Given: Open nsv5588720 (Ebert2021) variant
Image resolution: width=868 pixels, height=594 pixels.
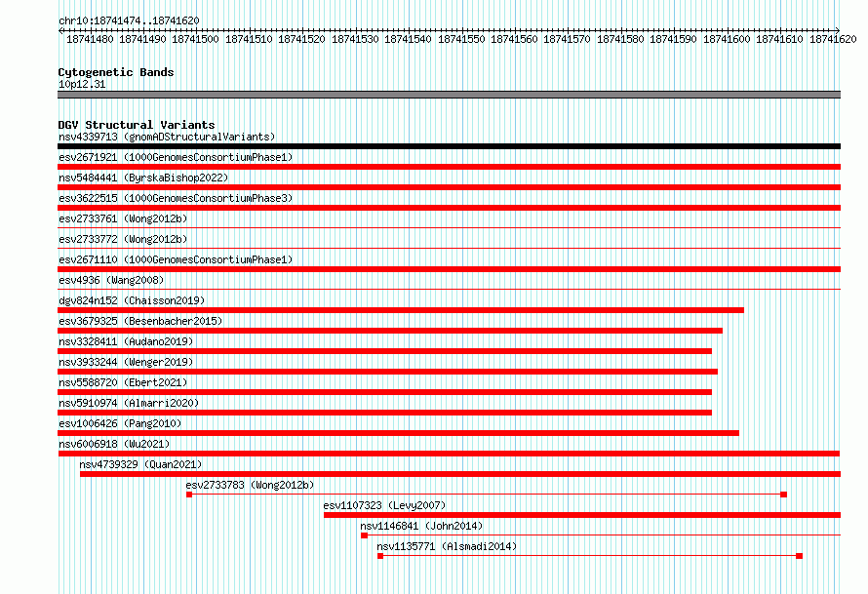Looking at the screenshot, I should pyautogui.click(x=123, y=382).
